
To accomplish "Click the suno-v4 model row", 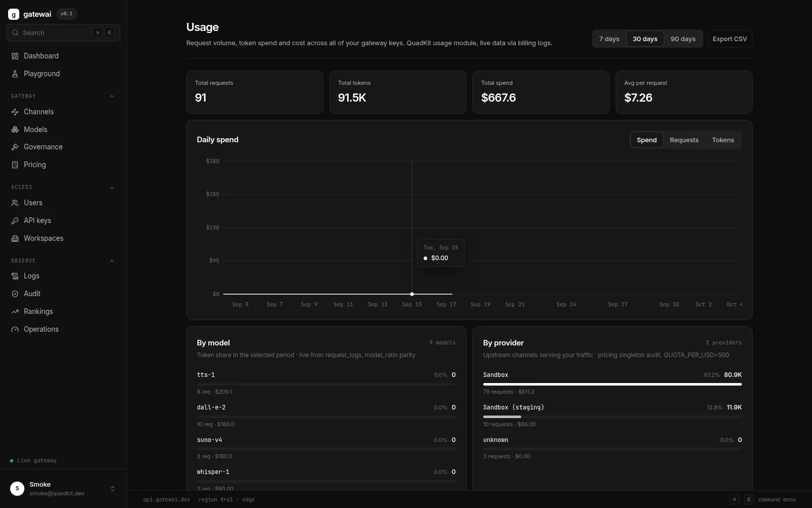I will (x=326, y=448).
